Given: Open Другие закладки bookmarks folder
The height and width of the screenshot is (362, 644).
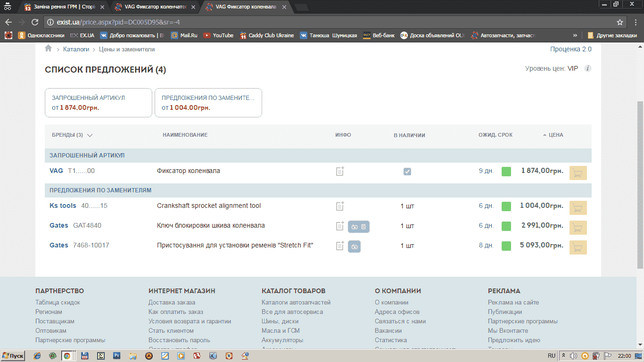Looking at the screenshot, I should point(612,35).
